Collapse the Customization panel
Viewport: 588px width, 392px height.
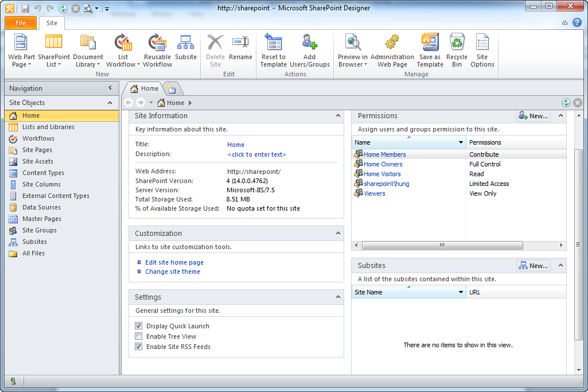pyautogui.click(x=338, y=233)
